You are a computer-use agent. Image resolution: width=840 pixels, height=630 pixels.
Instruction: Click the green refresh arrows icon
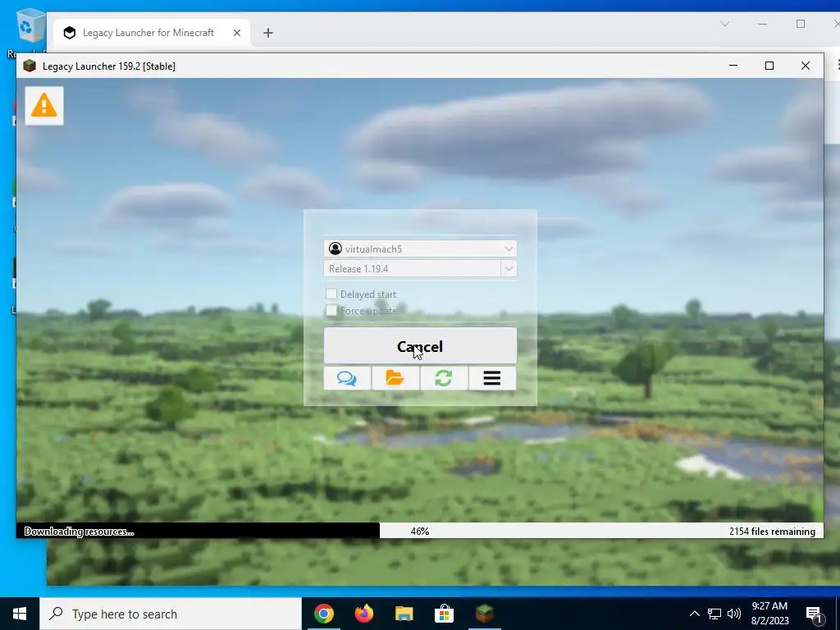point(444,378)
